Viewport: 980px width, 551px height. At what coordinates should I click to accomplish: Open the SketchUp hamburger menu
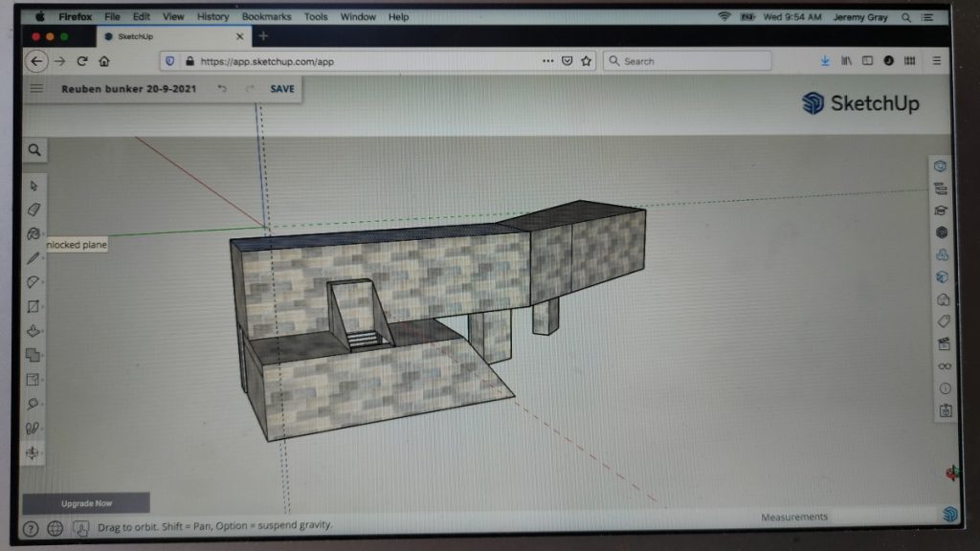click(x=37, y=89)
